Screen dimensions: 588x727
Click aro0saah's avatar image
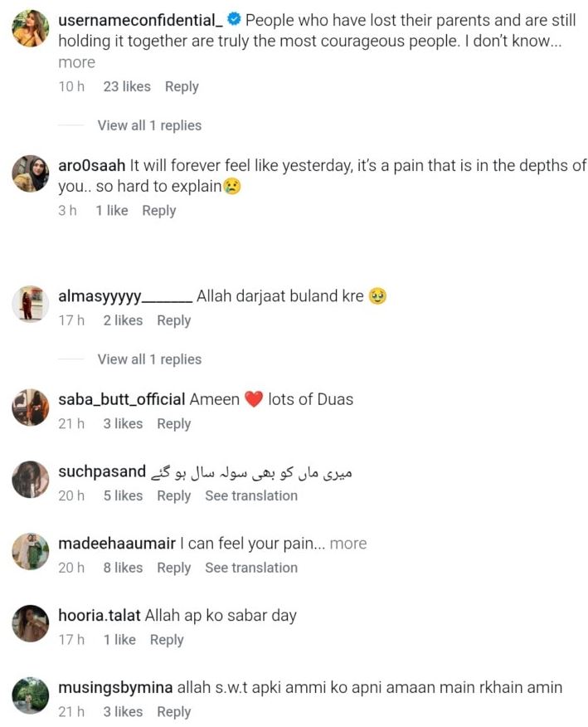pyautogui.click(x=31, y=173)
